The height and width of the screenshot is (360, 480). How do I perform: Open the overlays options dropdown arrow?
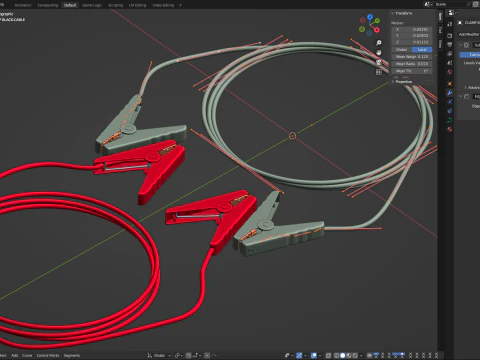[x=320, y=355]
